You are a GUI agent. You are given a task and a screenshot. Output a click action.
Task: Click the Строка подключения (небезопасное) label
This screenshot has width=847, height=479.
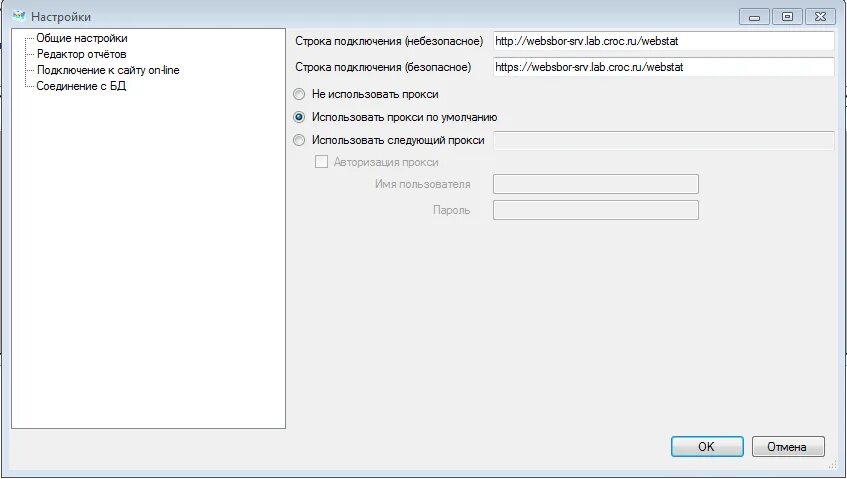(x=389, y=41)
